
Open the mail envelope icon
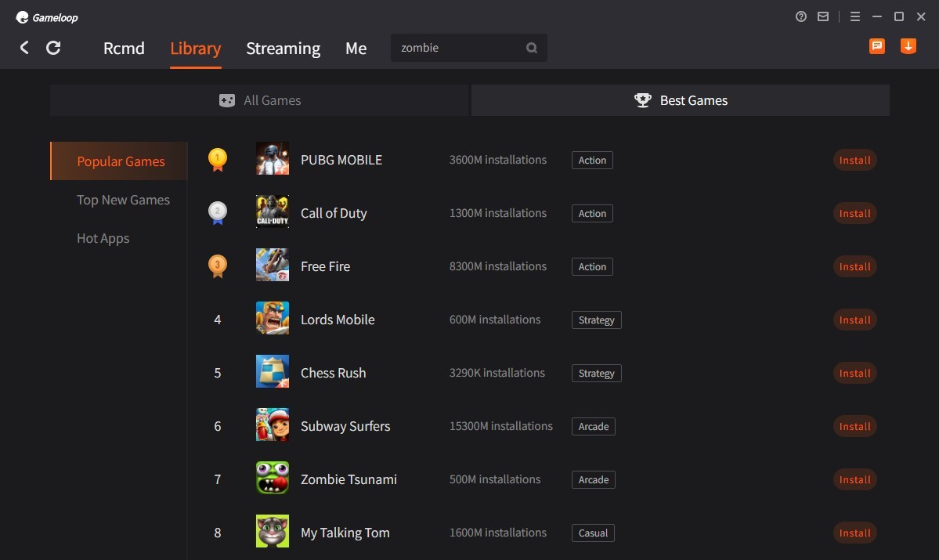823,16
